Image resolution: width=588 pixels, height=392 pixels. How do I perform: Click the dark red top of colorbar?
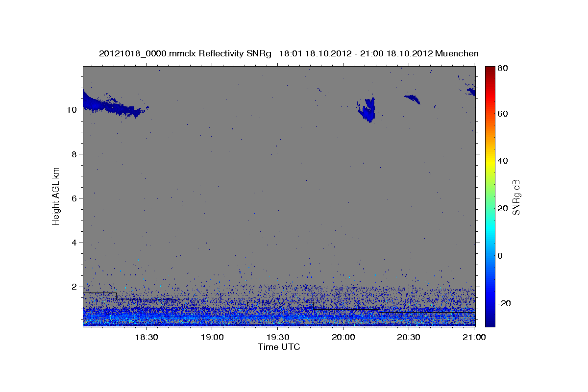490,70
